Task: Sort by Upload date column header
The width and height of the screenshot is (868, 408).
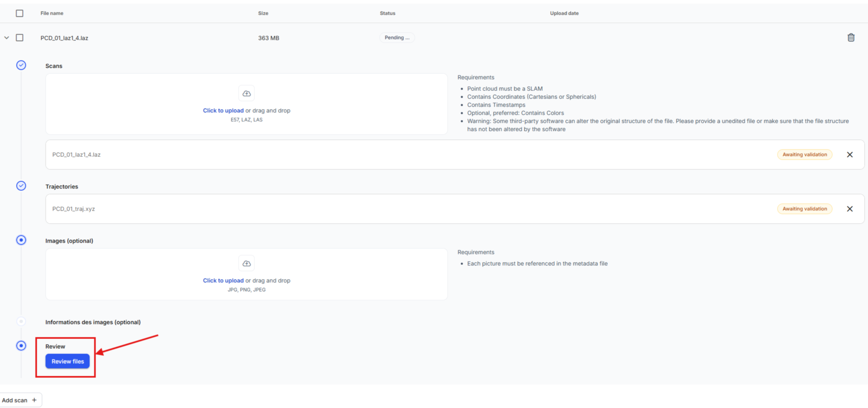Action: 564,13
